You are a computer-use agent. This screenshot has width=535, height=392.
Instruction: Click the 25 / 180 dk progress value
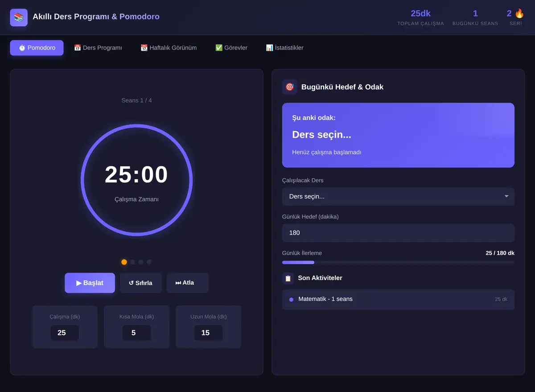coord(500,253)
